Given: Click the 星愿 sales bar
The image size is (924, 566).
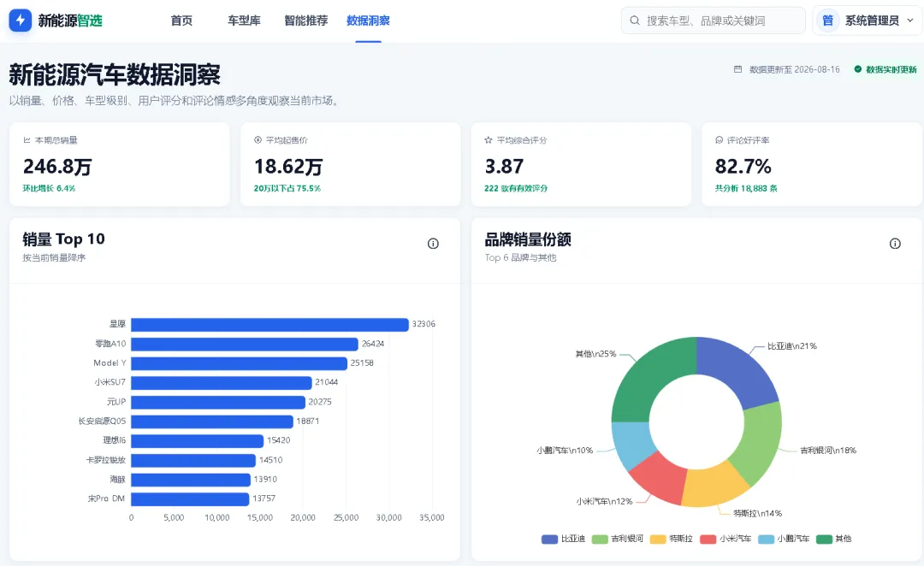Looking at the screenshot, I should pyautogui.click(x=269, y=325).
